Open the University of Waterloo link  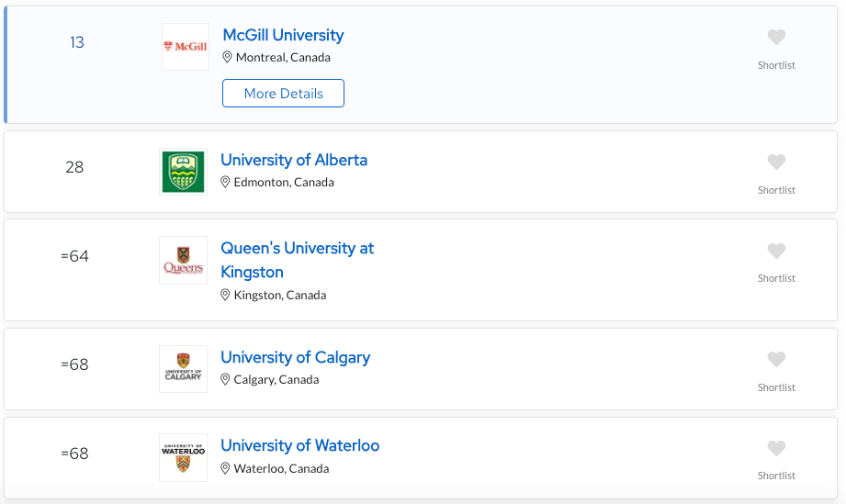point(300,446)
